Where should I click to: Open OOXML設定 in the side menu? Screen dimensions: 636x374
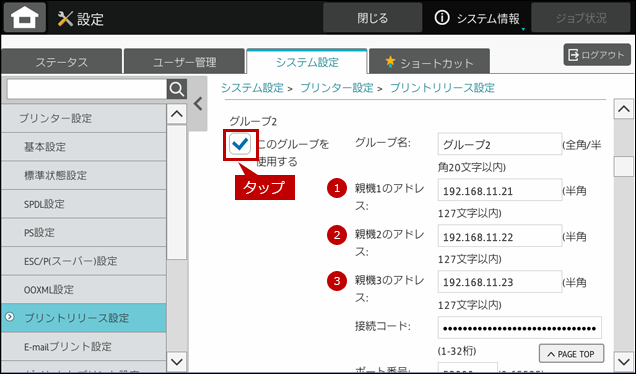(x=84, y=289)
